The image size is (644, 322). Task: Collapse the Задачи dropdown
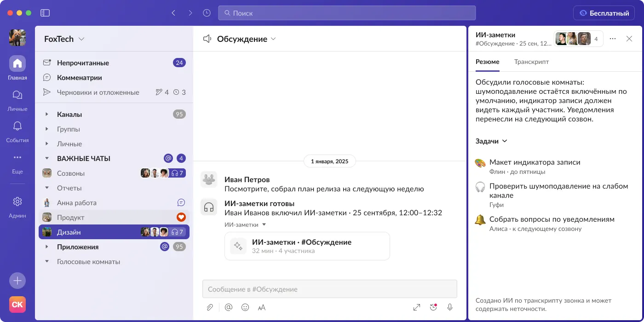(491, 141)
